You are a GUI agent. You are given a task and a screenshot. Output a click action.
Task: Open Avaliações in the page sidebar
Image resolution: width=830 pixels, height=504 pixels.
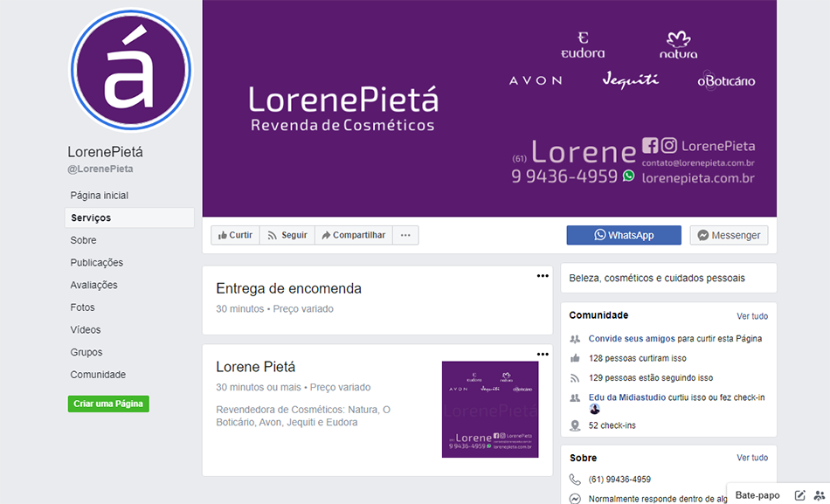click(93, 285)
